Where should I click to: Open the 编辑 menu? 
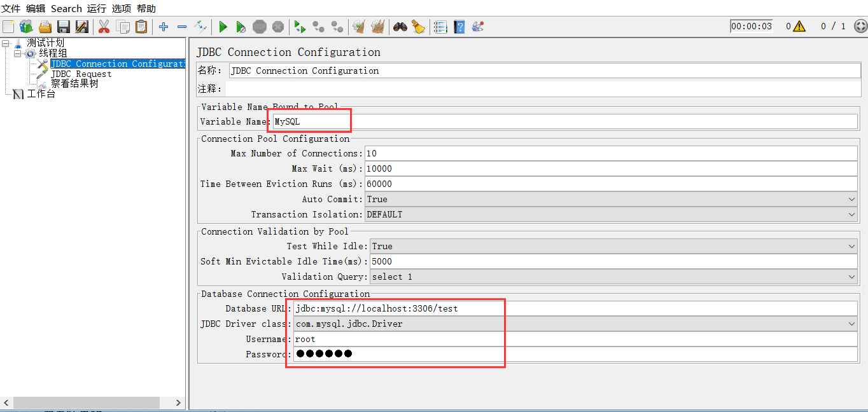[36, 8]
